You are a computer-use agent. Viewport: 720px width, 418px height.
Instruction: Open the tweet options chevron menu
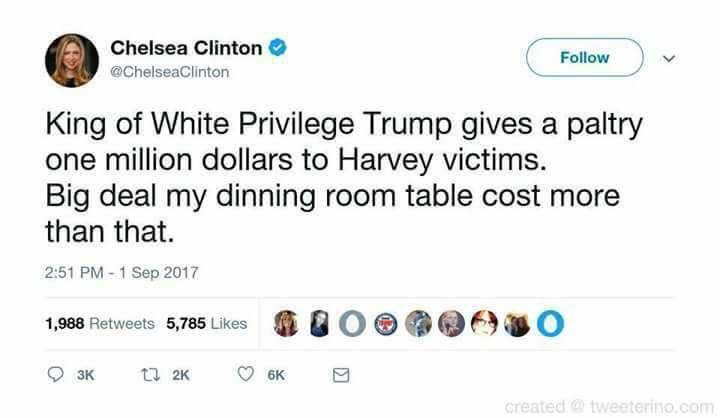coord(669,58)
